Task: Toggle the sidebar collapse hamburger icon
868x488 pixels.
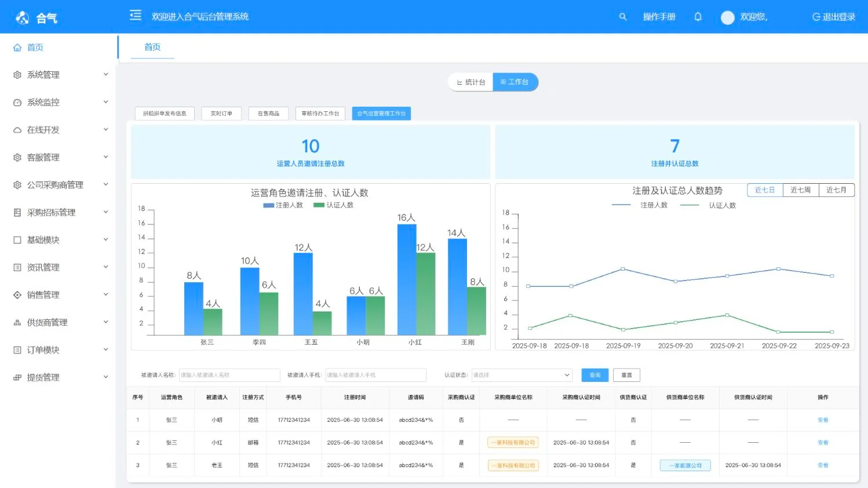Action: tap(136, 16)
